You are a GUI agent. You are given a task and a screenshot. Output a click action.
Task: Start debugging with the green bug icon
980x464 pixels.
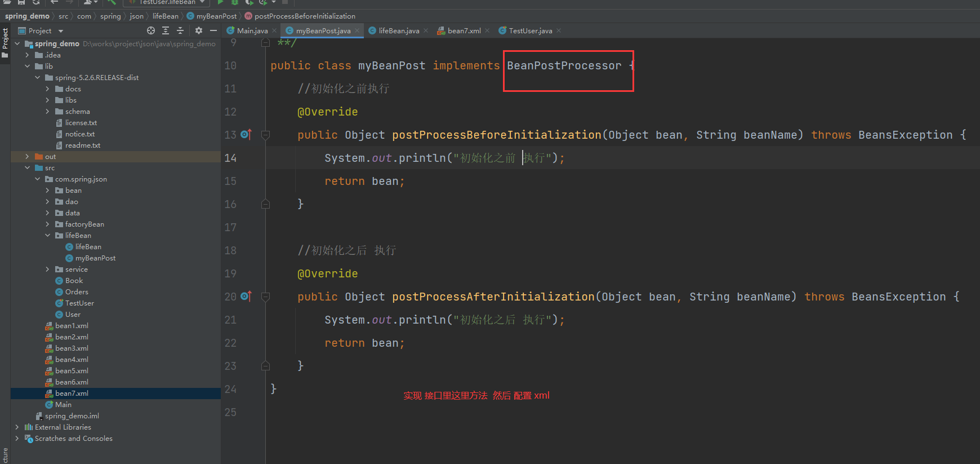[x=235, y=2]
